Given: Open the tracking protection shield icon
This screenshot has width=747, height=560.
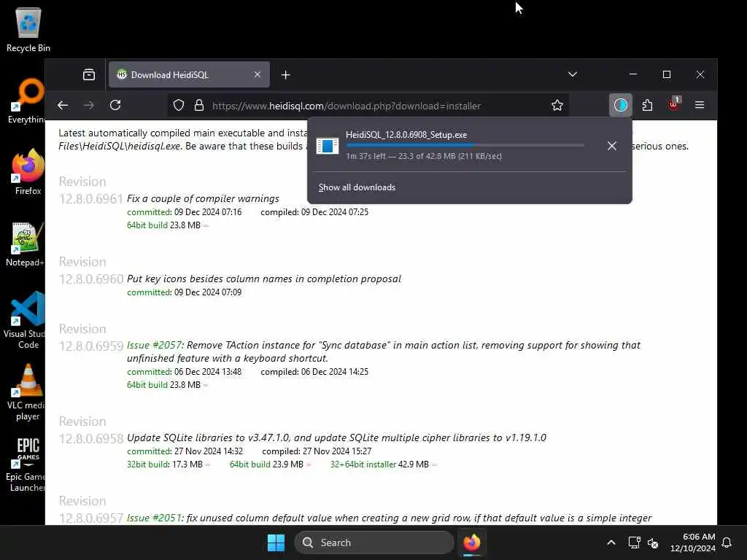Looking at the screenshot, I should tap(179, 105).
